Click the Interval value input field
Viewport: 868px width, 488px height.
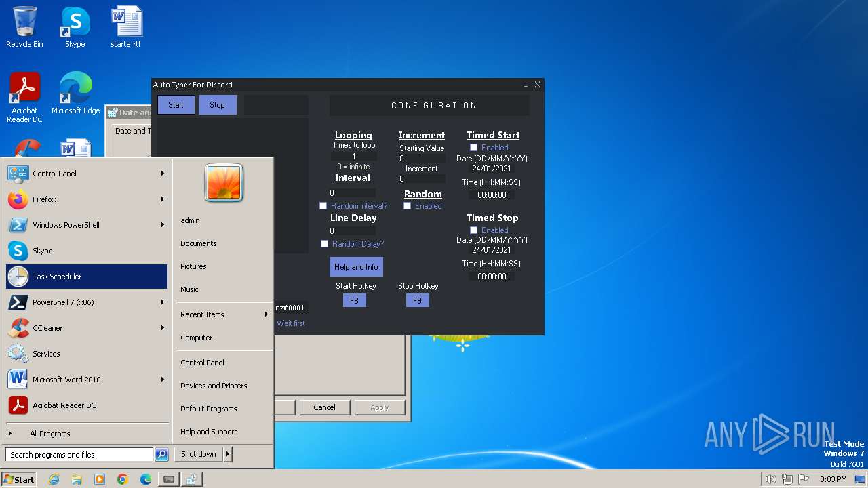coord(353,193)
